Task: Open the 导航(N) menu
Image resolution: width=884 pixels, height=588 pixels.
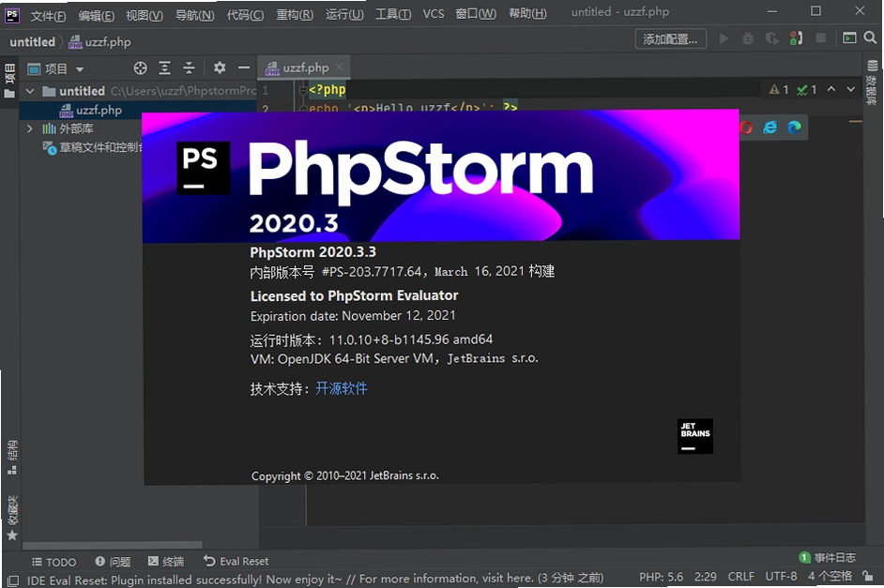Action: click(194, 15)
